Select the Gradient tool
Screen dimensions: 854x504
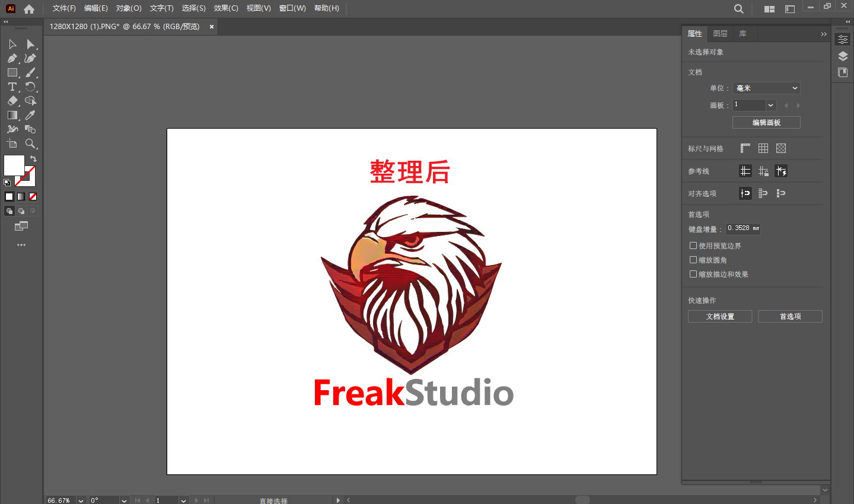(x=12, y=116)
